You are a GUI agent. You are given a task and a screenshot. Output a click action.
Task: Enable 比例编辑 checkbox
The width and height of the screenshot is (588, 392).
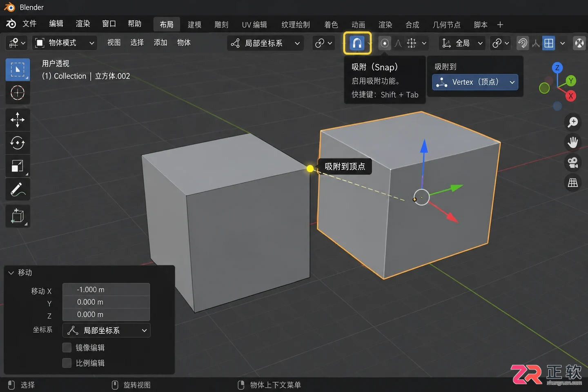(67, 363)
